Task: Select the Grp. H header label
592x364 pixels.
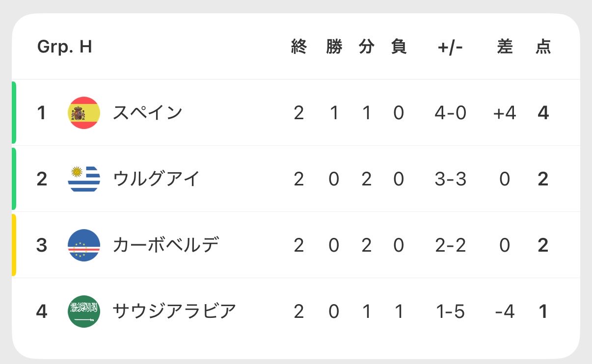Action: (x=65, y=47)
